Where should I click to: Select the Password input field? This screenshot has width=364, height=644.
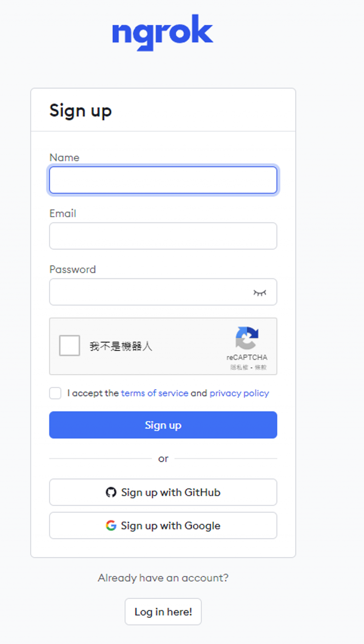pos(163,292)
